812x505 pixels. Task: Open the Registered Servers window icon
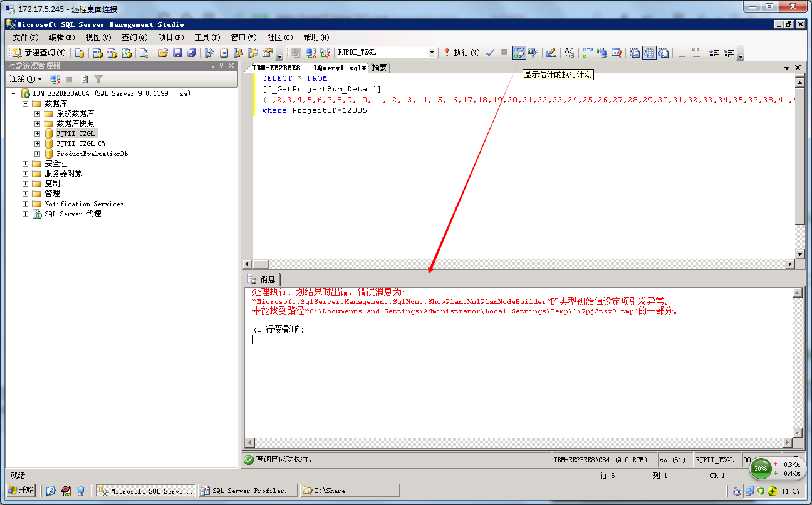[x=209, y=53]
